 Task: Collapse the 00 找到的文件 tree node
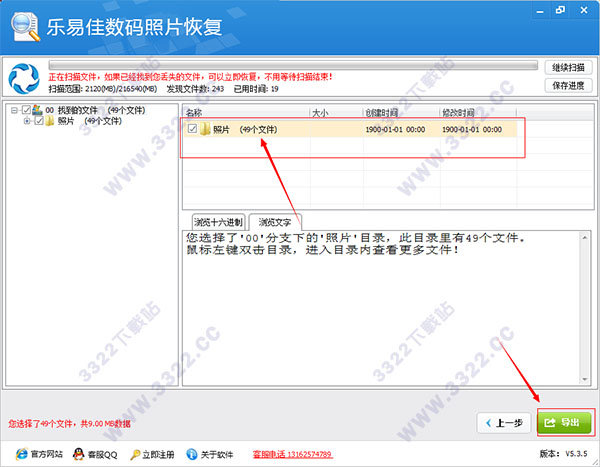(x=14, y=110)
